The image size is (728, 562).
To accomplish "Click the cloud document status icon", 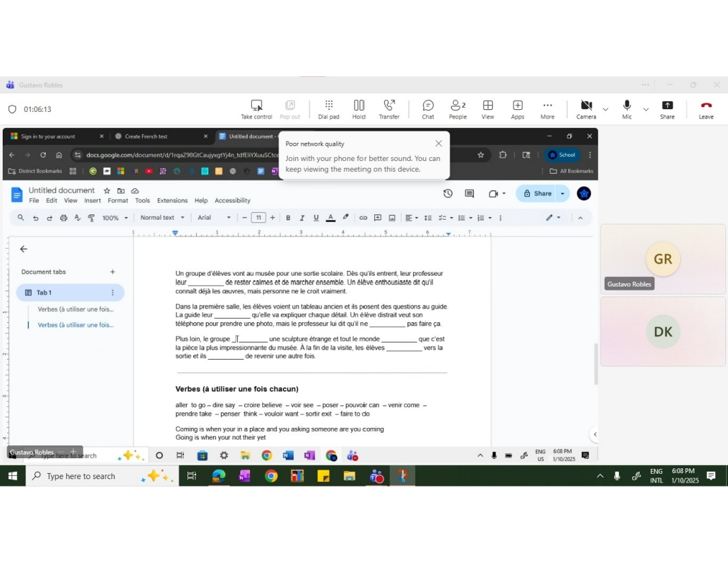I will [x=135, y=191].
